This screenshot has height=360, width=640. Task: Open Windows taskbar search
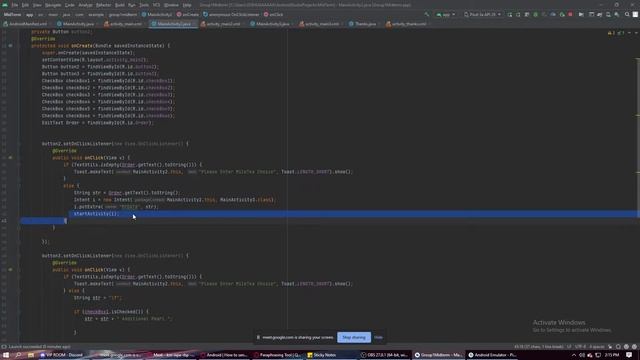tap(18, 355)
